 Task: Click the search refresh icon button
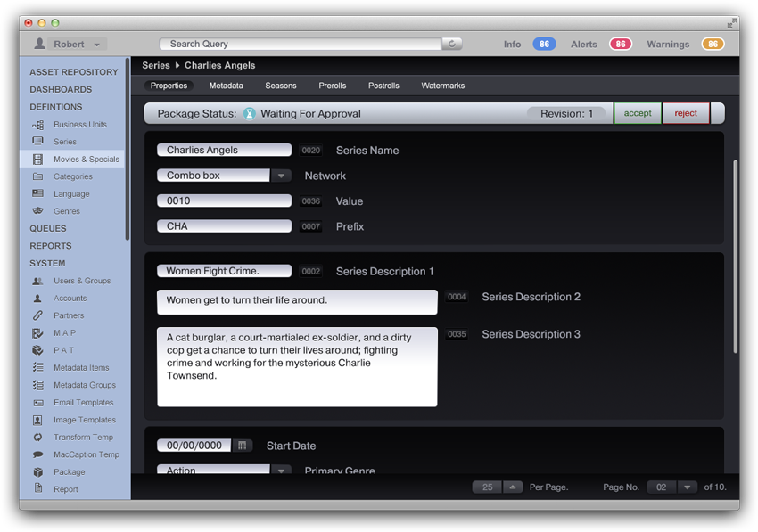tap(452, 44)
